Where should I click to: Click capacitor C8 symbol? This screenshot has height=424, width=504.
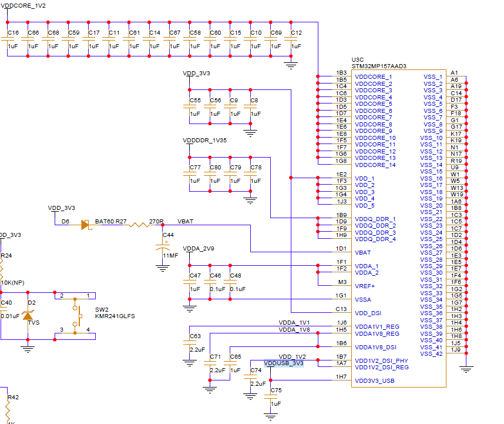click(x=250, y=106)
